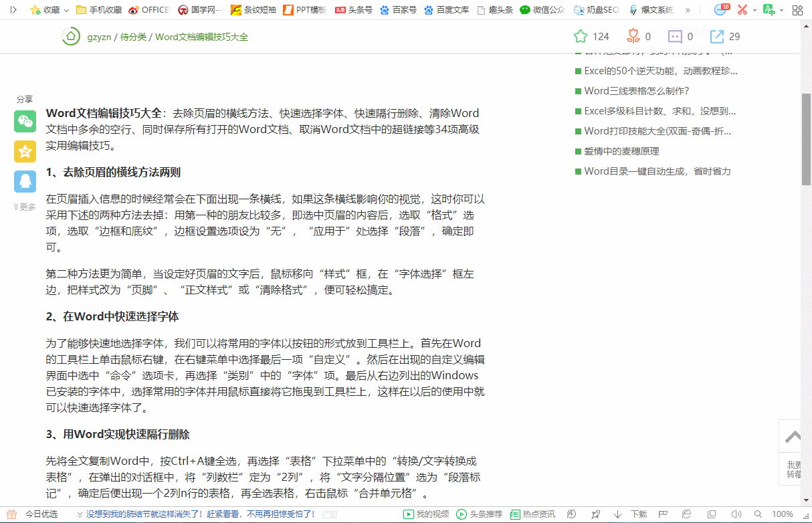Open the extensions grid icon
This screenshot has width=812, height=523.
pos(797,10)
